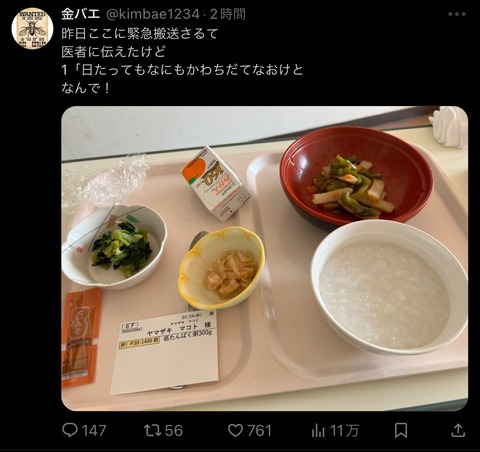Click the like count 761
The image size is (480, 452).
[x=259, y=430]
